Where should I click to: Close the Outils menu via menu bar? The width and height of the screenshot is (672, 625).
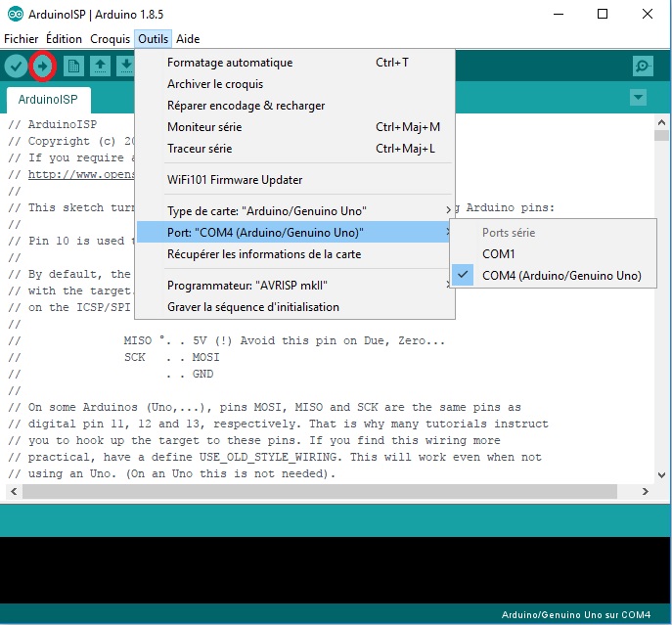click(153, 39)
